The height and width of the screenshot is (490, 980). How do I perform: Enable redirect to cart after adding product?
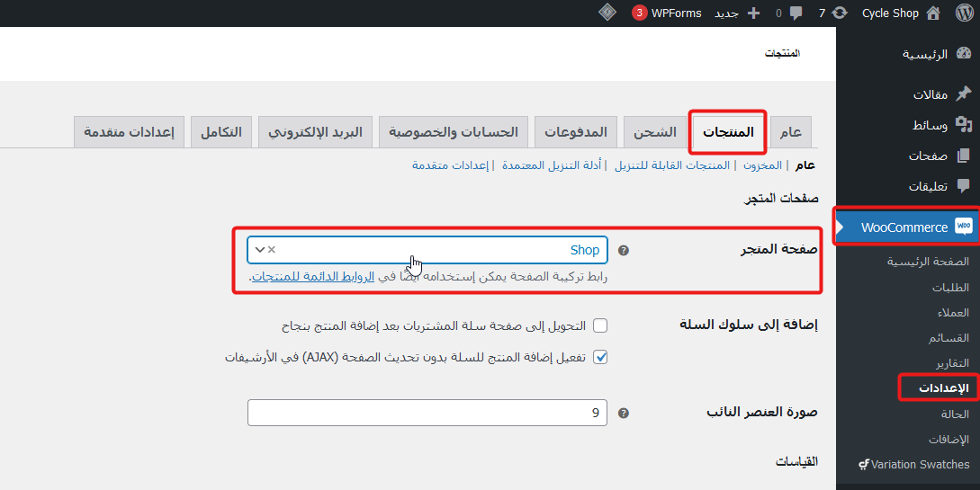pyautogui.click(x=600, y=325)
